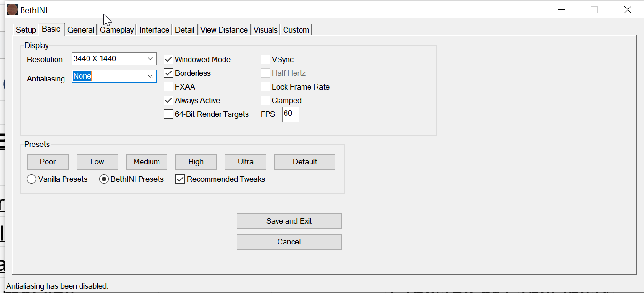Image resolution: width=644 pixels, height=293 pixels.
Task: Enable VSync checkbox
Action: tap(265, 59)
